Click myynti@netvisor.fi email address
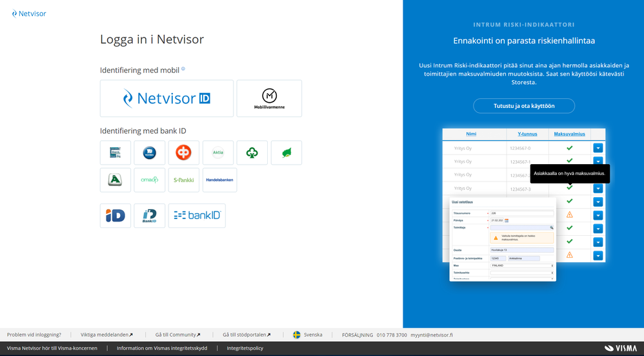This screenshot has height=356, width=644. click(432, 335)
